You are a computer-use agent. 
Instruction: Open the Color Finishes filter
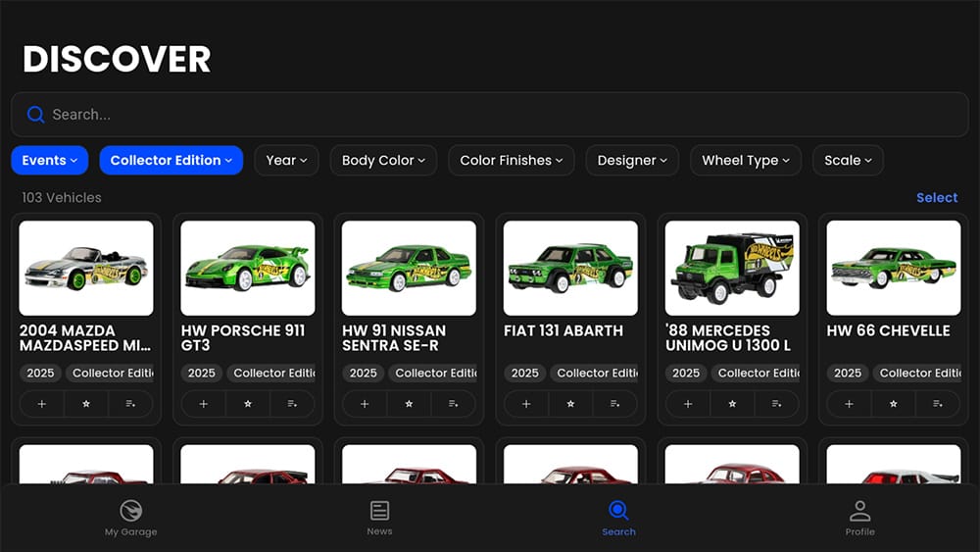(512, 160)
